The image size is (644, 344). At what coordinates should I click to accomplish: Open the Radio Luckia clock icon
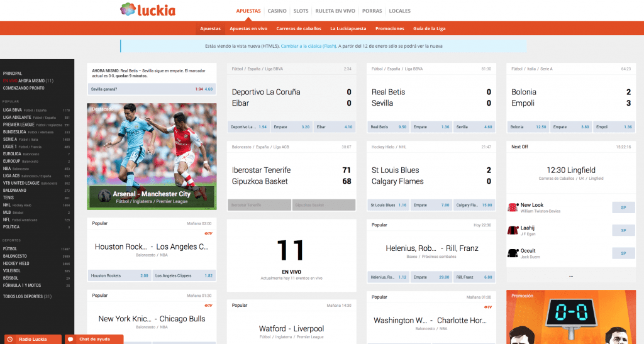click(10, 340)
